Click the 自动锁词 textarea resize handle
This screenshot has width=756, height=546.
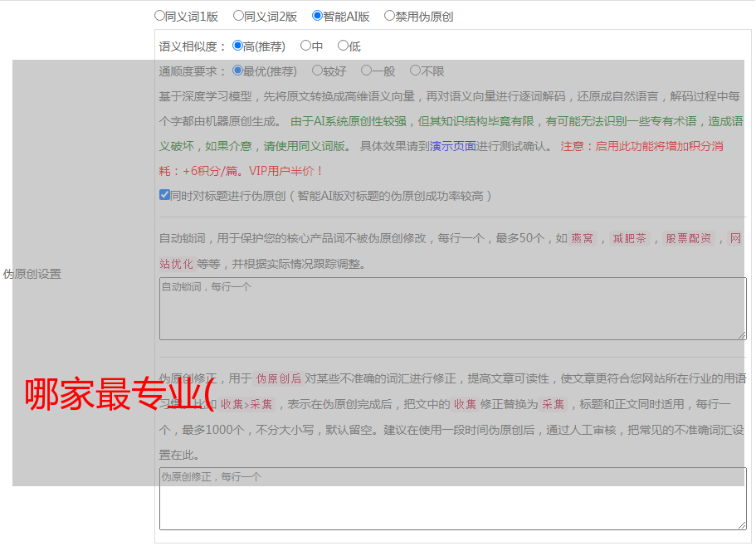point(742,335)
